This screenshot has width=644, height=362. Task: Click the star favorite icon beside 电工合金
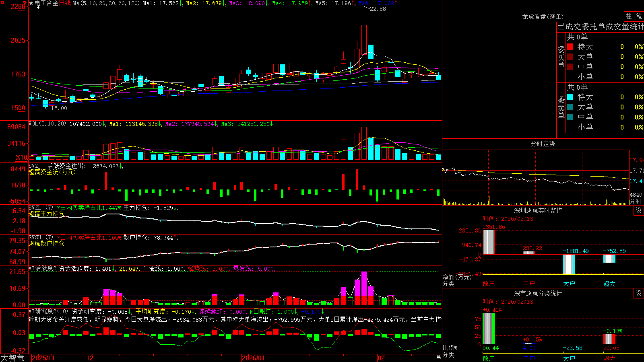(x=31, y=3)
